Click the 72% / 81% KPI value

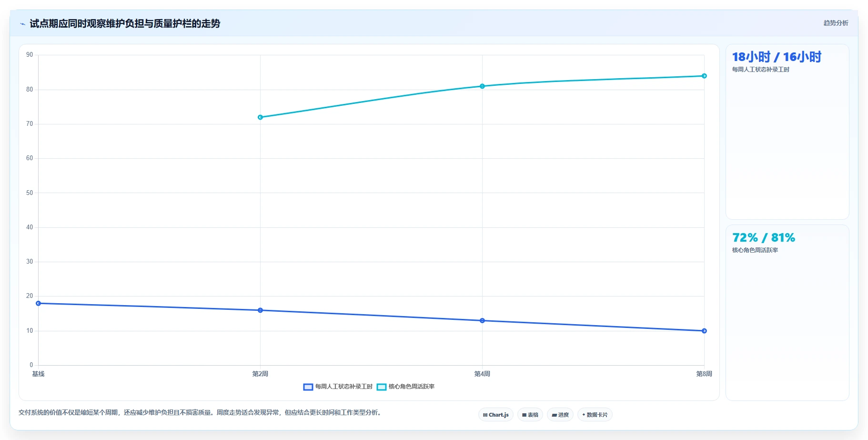point(764,238)
